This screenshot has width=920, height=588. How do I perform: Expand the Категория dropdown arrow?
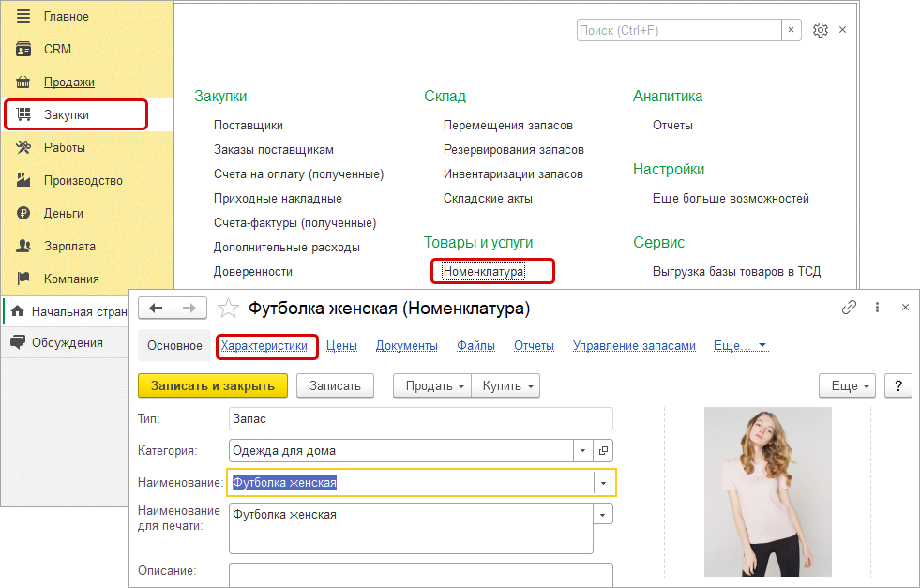click(x=582, y=451)
